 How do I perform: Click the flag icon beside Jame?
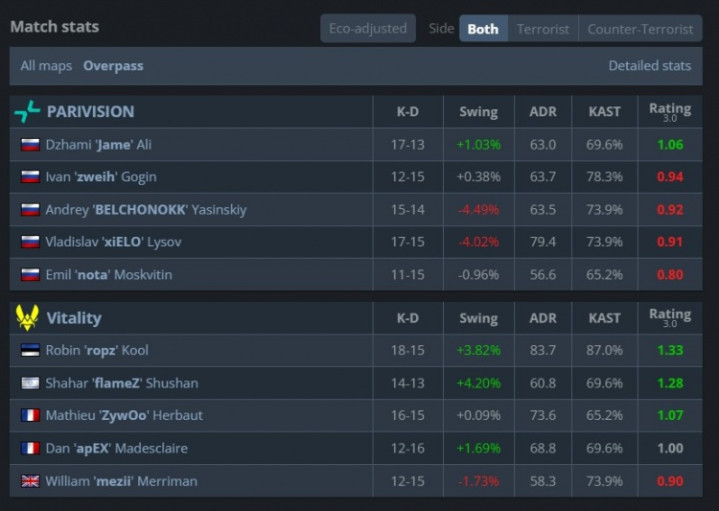click(30, 145)
